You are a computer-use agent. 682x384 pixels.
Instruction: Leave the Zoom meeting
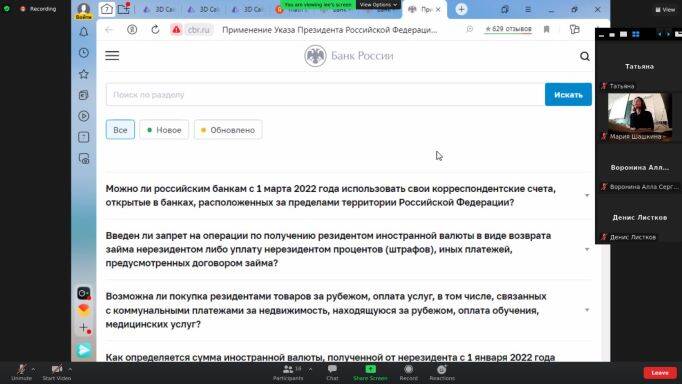point(660,373)
